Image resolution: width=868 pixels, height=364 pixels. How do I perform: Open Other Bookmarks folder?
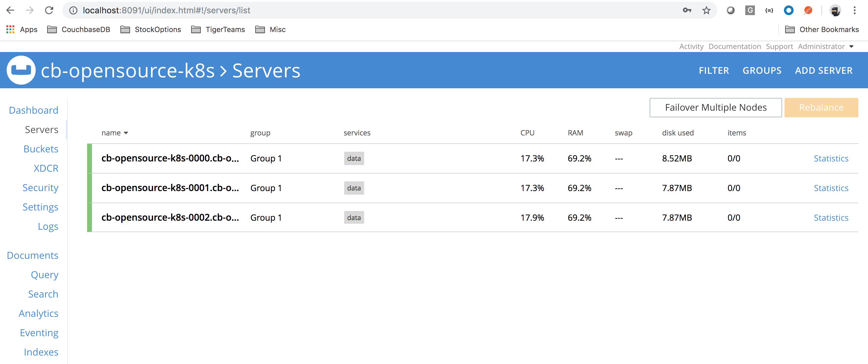[822, 30]
